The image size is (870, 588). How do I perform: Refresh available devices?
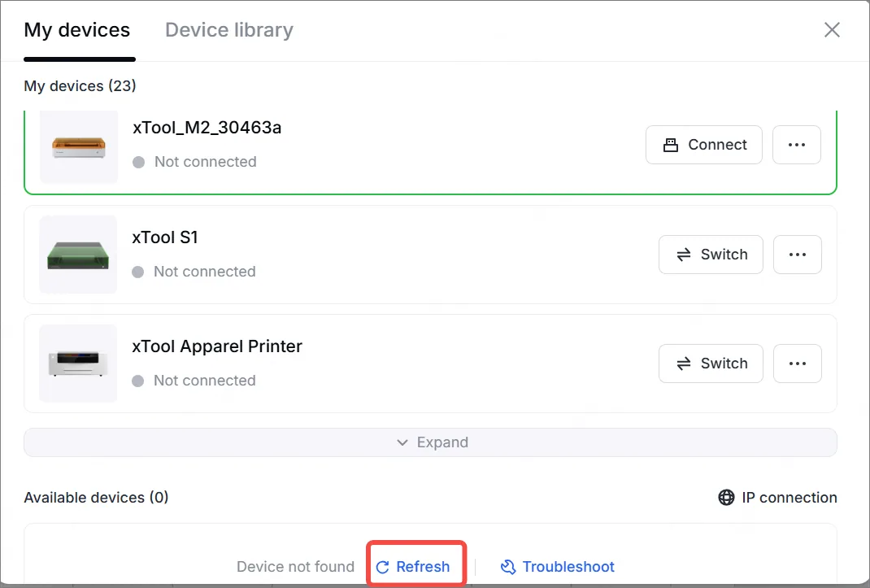coord(413,566)
